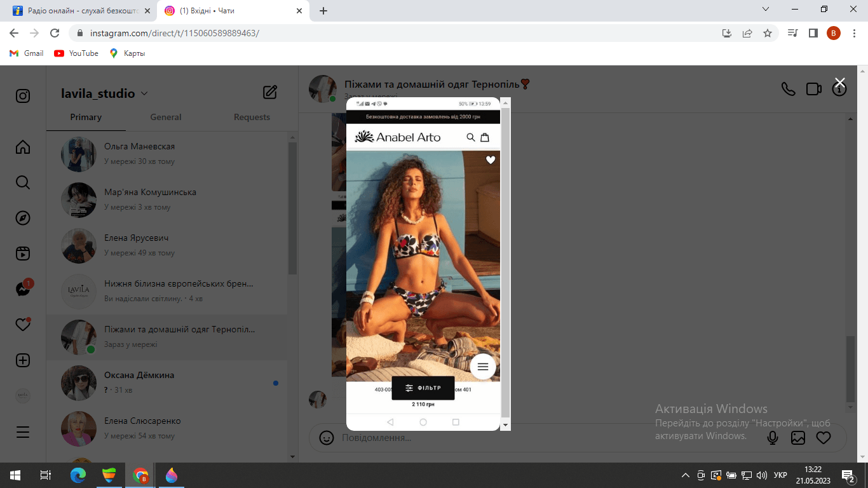
Task: Open chat with Елена Ярусевич
Action: pyautogui.click(x=167, y=245)
